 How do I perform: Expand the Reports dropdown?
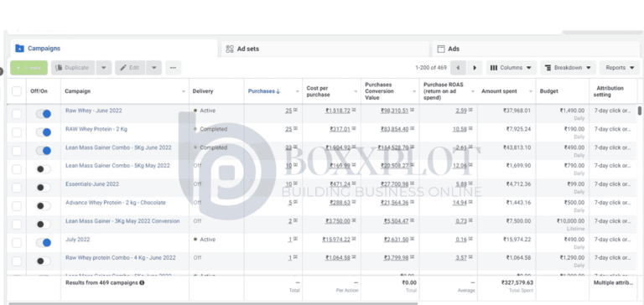[620, 68]
